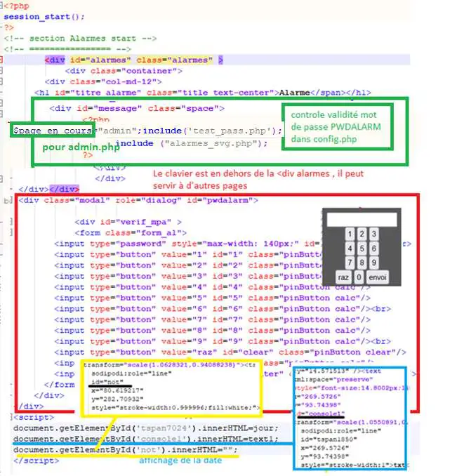Image resolution: width=464 pixels, height=476 pixels.
Task: Clear the entry with the raz button
Action: 343,277
